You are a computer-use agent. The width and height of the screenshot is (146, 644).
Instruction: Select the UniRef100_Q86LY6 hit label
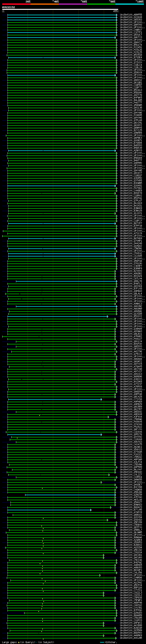point(131,281)
